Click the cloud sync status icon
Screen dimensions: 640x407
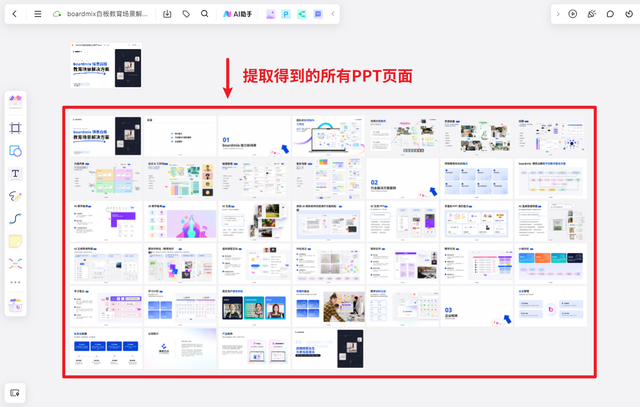57,14
